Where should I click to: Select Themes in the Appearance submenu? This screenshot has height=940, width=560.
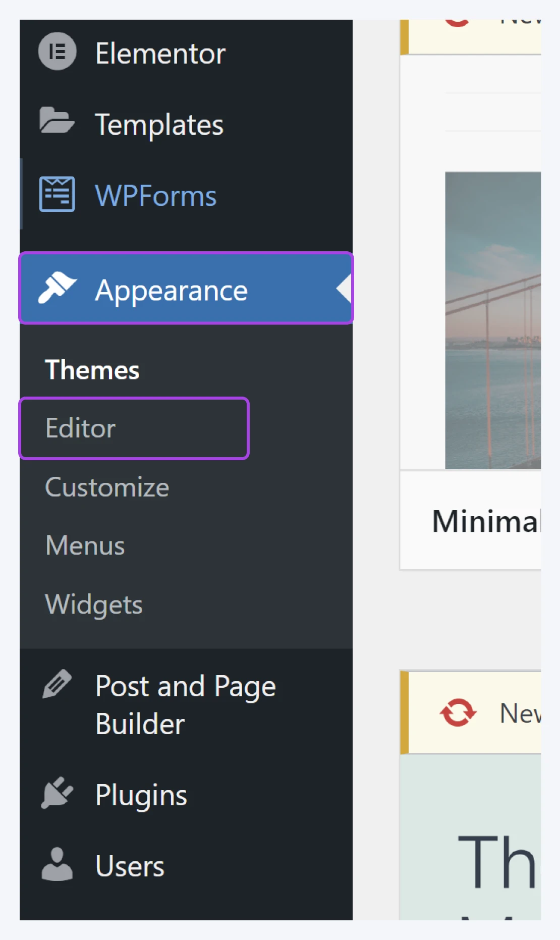[x=92, y=370]
